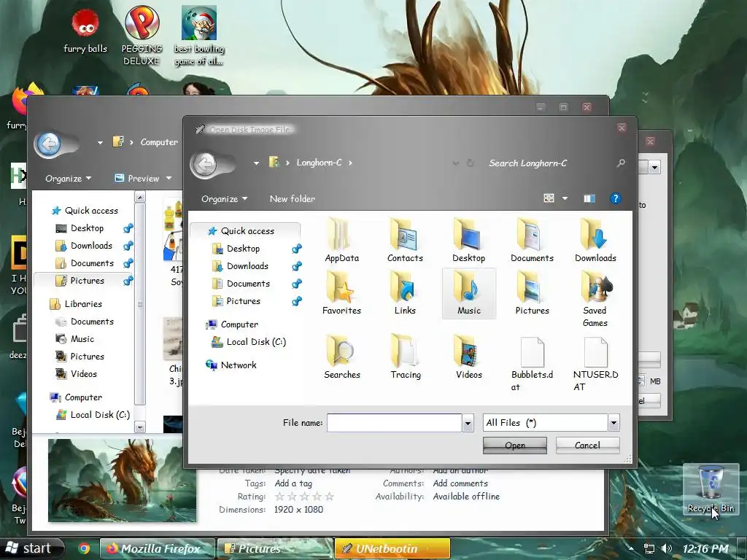Launch the PEGGING DELUXE desktop shortcut
747x560 pixels.
point(142,36)
